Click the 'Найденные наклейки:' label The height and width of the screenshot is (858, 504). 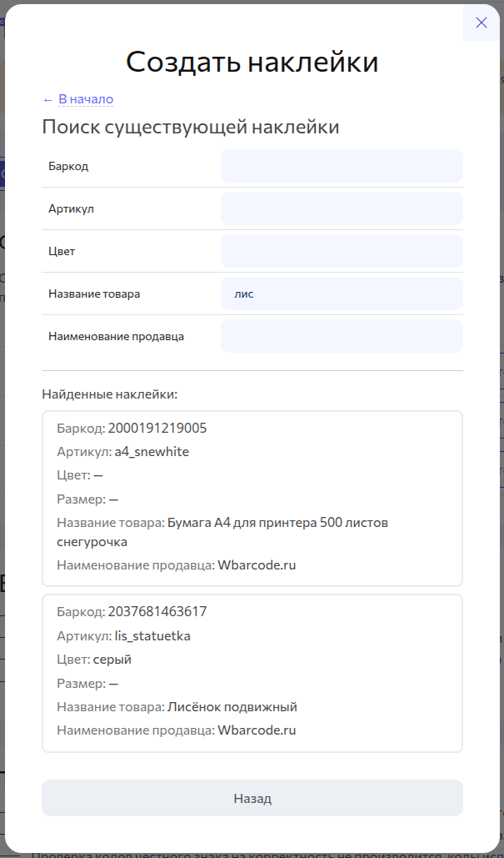(110, 393)
